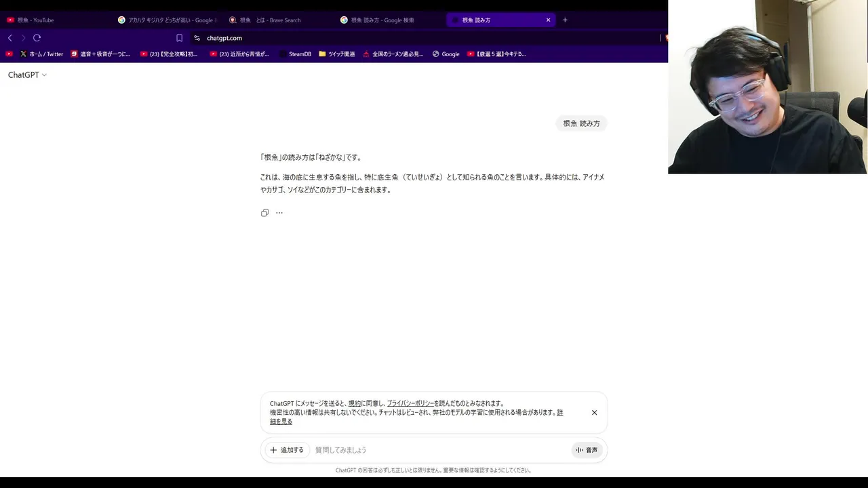Open the Google bookmark
The image size is (868, 488).
[446, 54]
